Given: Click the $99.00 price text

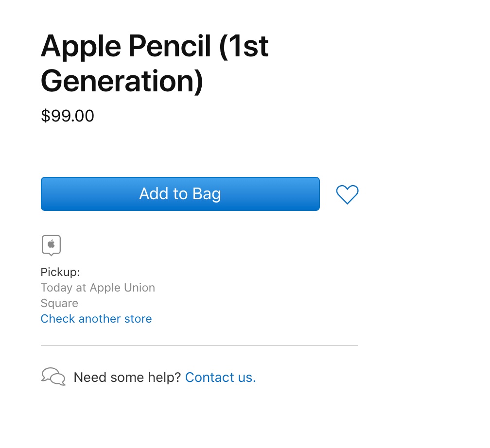Looking at the screenshot, I should point(67,116).
